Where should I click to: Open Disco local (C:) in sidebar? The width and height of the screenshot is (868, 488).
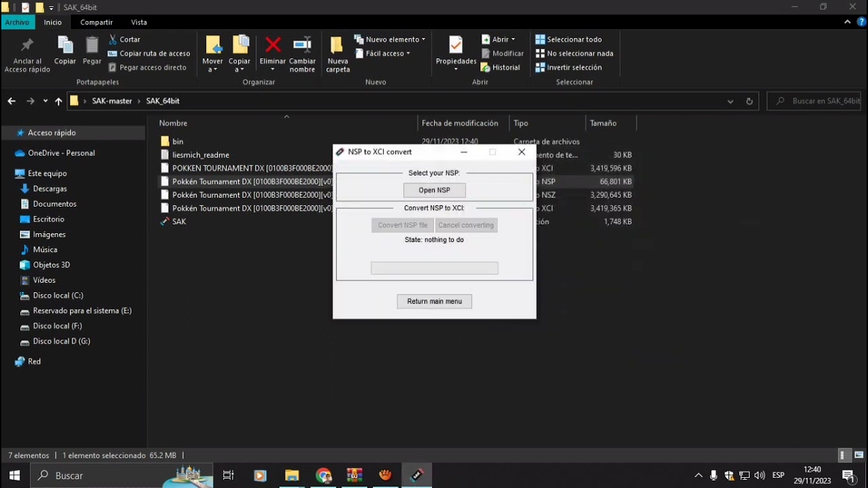(x=58, y=296)
